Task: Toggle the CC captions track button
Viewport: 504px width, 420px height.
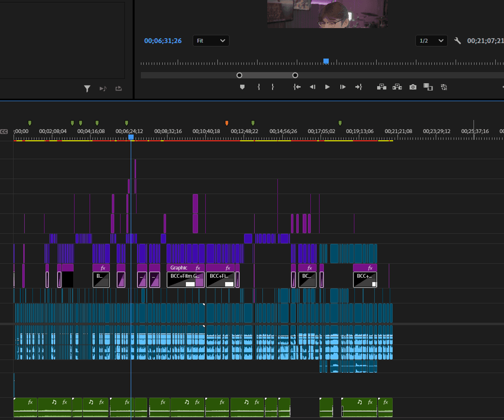Action: pos(4,132)
